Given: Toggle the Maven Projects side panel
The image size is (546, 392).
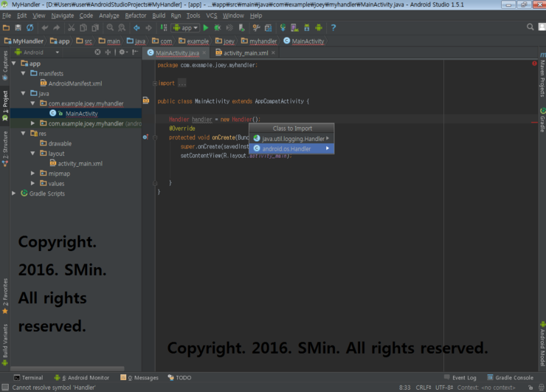Looking at the screenshot, I should 542,75.
